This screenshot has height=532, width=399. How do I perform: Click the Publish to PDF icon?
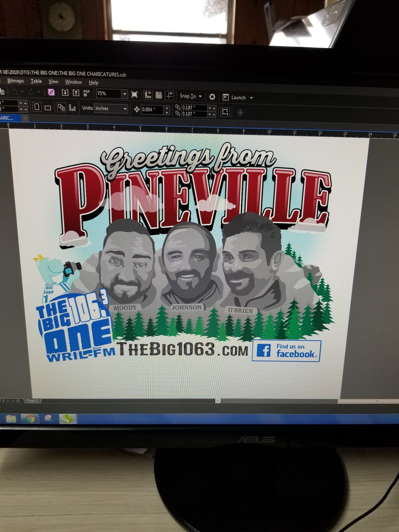coord(87,93)
